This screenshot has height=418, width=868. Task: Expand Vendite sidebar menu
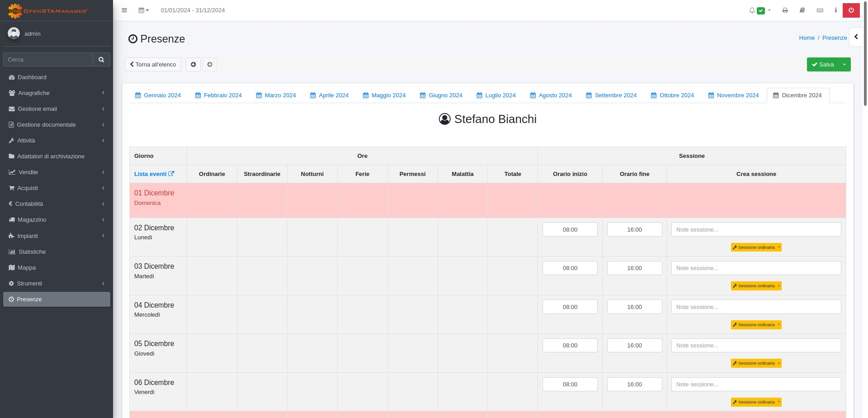(57, 172)
